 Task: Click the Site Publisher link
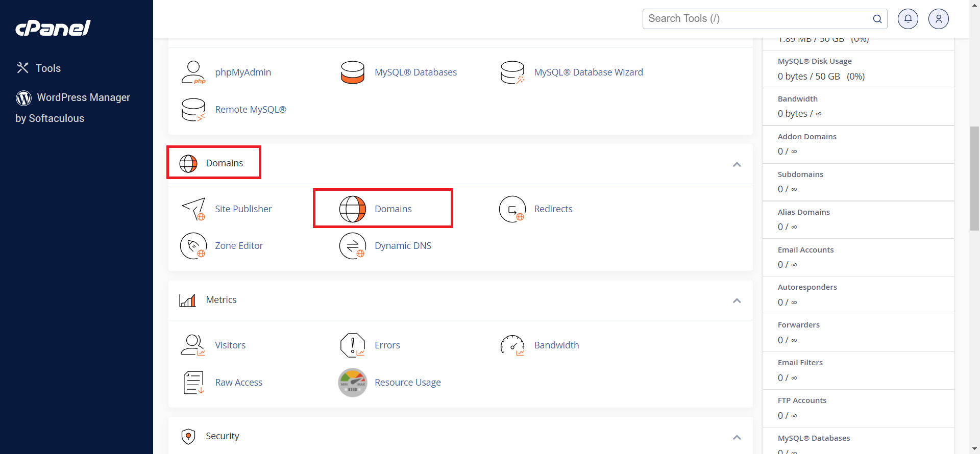pyautogui.click(x=243, y=209)
